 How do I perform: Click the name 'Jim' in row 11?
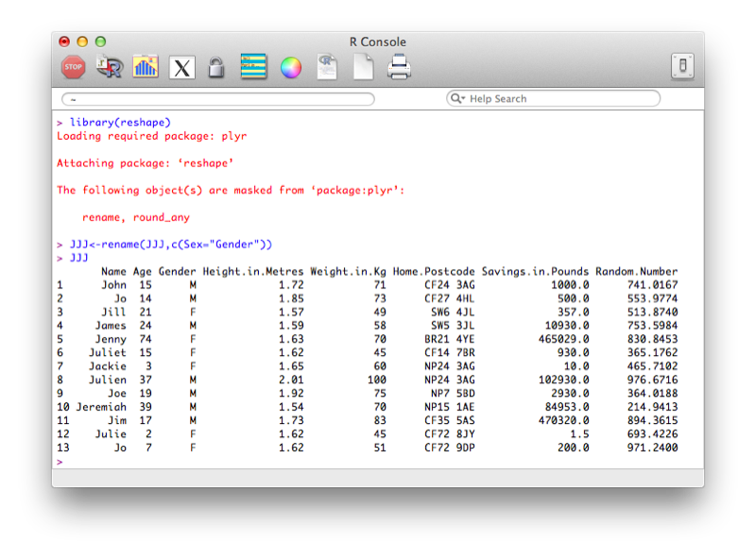pyautogui.click(x=117, y=420)
